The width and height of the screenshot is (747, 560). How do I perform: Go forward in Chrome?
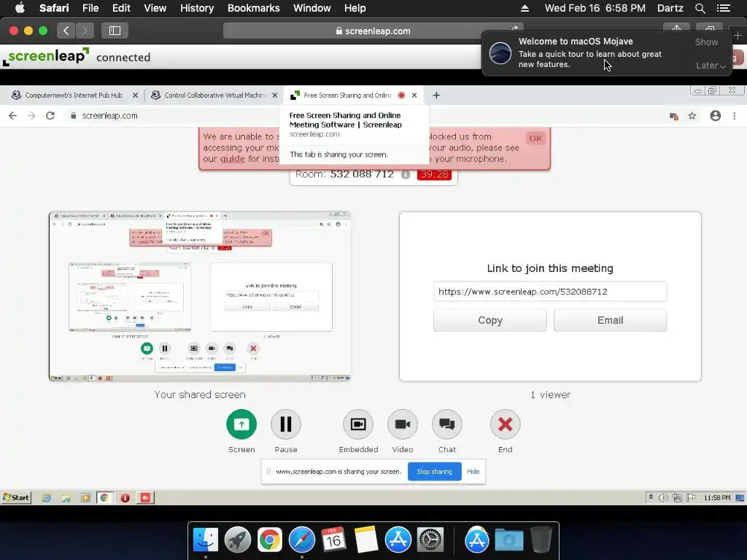pos(31,116)
